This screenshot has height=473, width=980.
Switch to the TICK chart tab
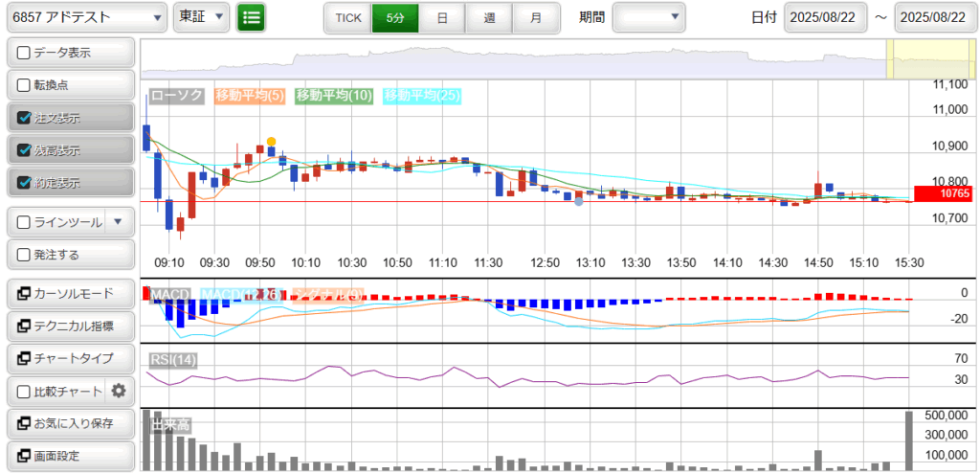click(x=348, y=18)
